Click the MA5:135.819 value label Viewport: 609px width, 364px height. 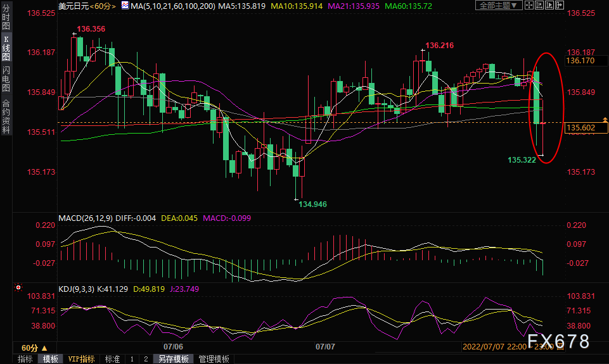click(241, 6)
